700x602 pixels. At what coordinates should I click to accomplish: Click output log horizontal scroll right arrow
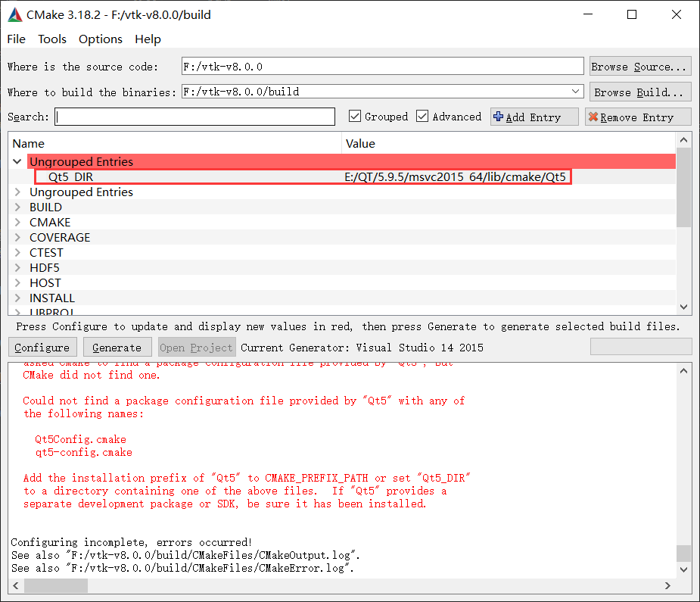click(x=667, y=585)
